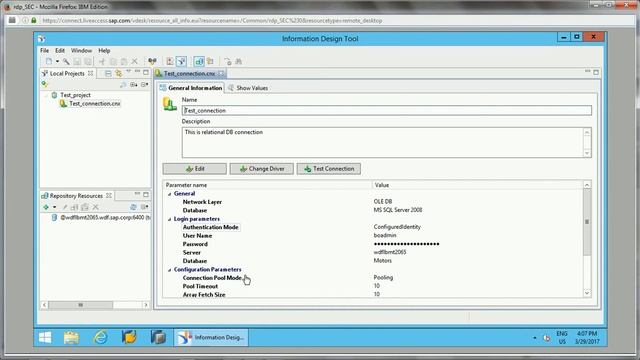The width and height of the screenshot is (640, 360).
Task: Select the Authentication Mode parameter row
Action: pos(373,227)
